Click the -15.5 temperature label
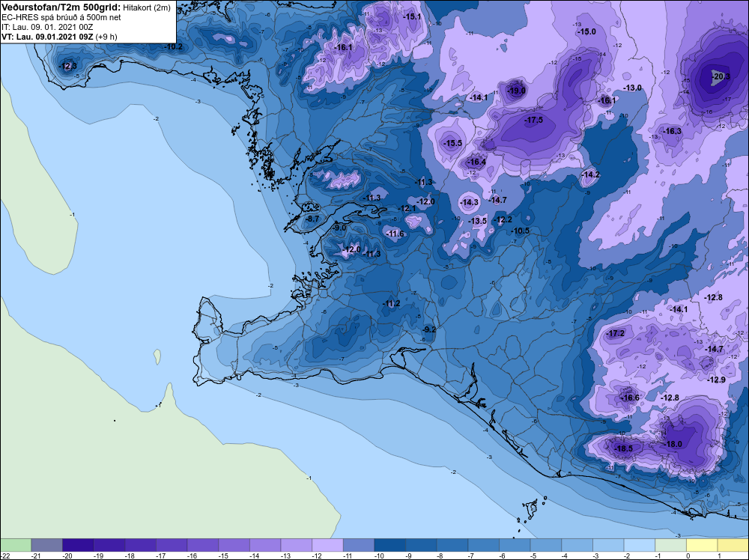749x560 pixels. pos(452,143)
